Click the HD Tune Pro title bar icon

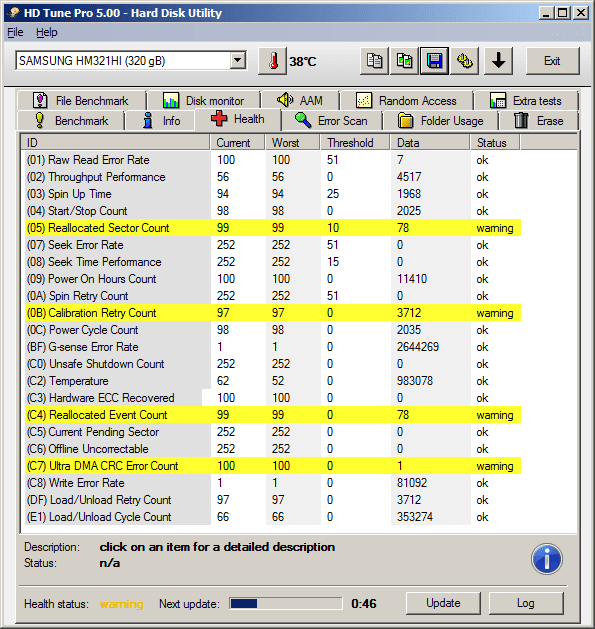pos(14,13)
